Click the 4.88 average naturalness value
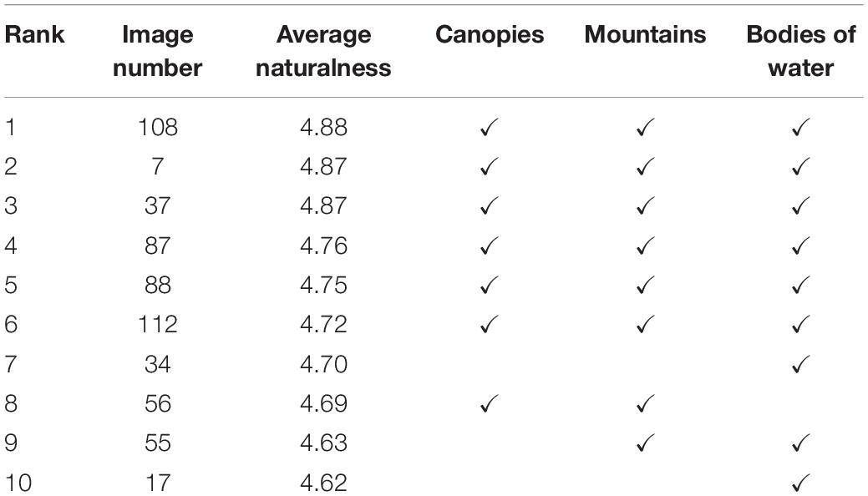Image resolution: width=868 pixels, height=496 pixels. 324,127
